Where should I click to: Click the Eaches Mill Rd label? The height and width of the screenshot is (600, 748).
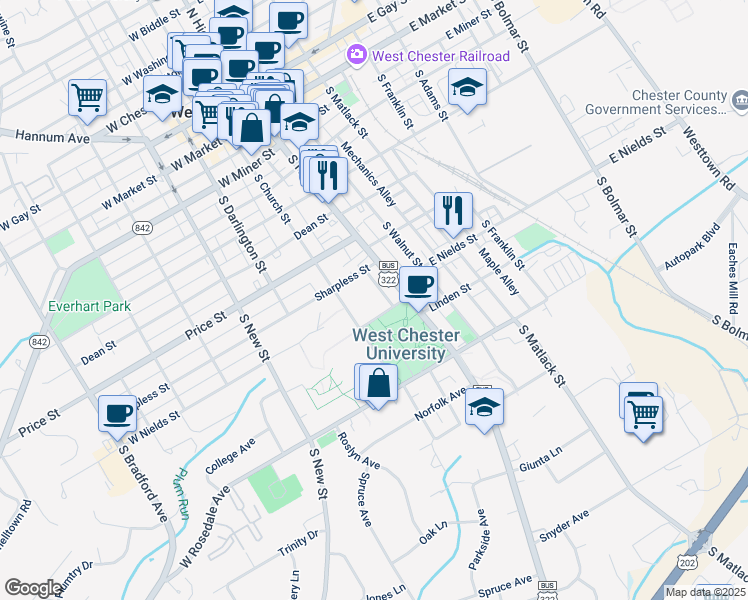(733, 278)
